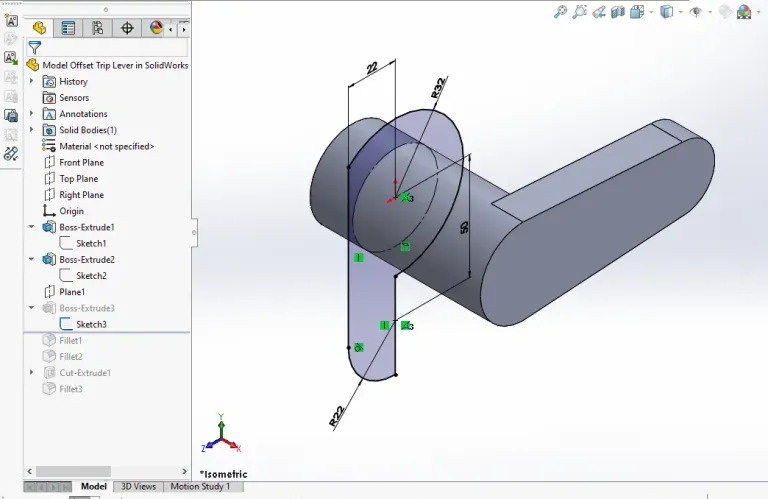Click the Display Style icon

pyautogui.click(x=667, y=11)
